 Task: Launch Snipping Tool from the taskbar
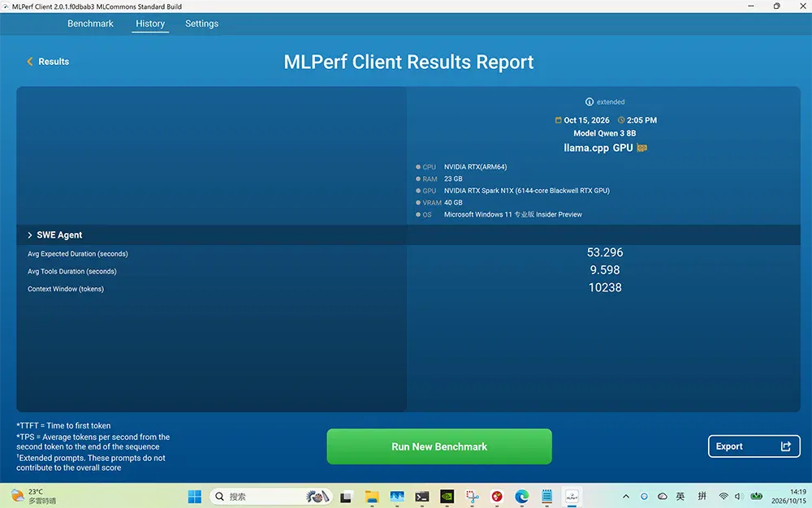click(473, 497)
